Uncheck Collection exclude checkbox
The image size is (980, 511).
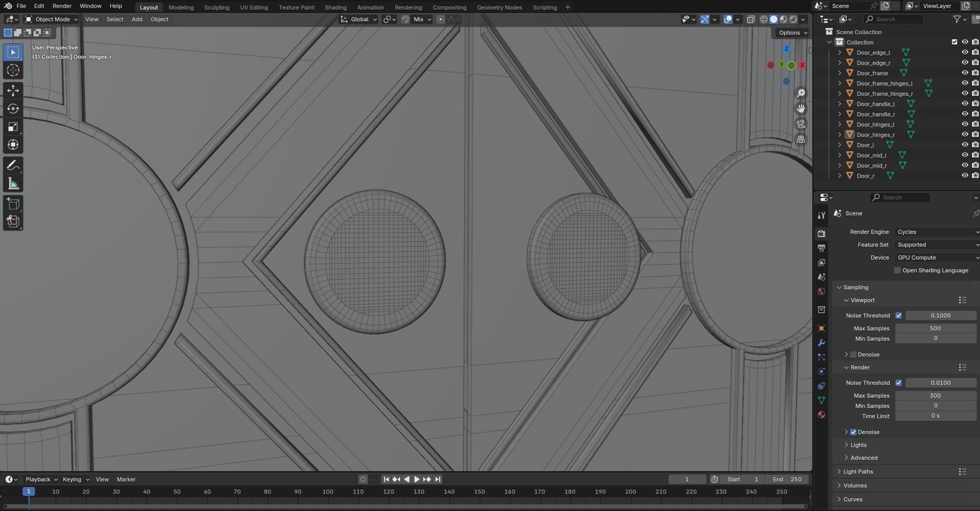[x=954, y=42]
